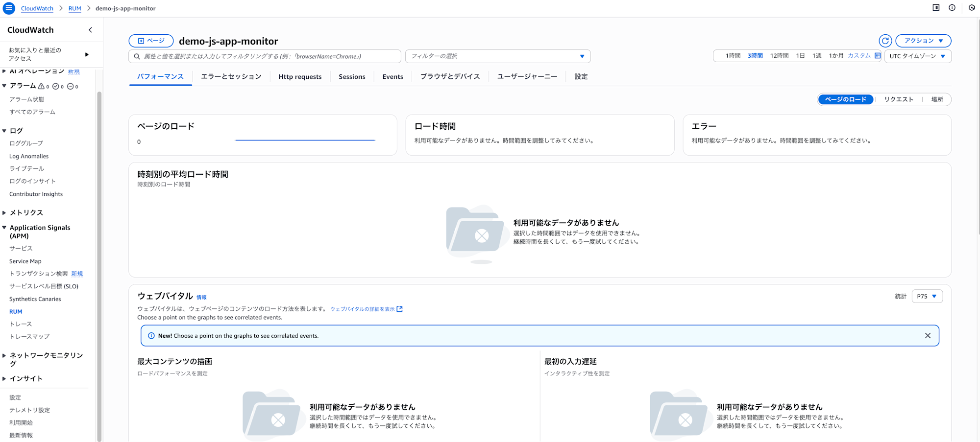Viewport: 980px width, 442px height.
Task: Toggle the split panel icon in the top bar
Action: tap(936, 8)
